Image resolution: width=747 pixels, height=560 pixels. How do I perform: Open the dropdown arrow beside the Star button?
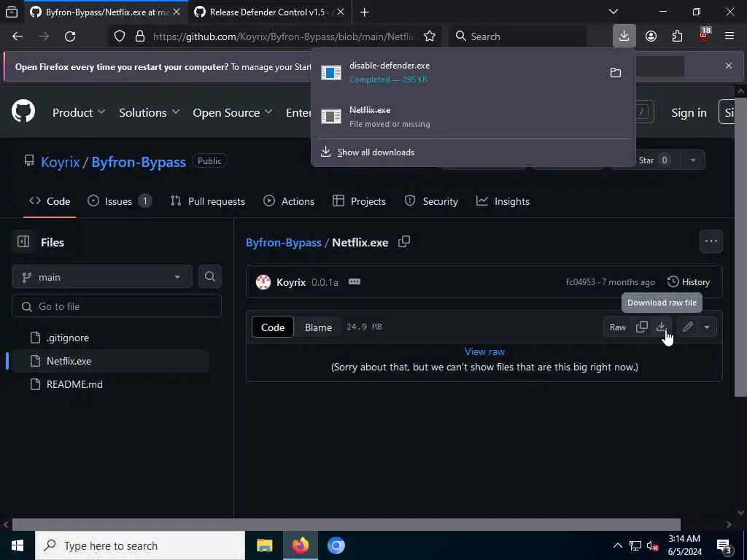tap(693, 160)
